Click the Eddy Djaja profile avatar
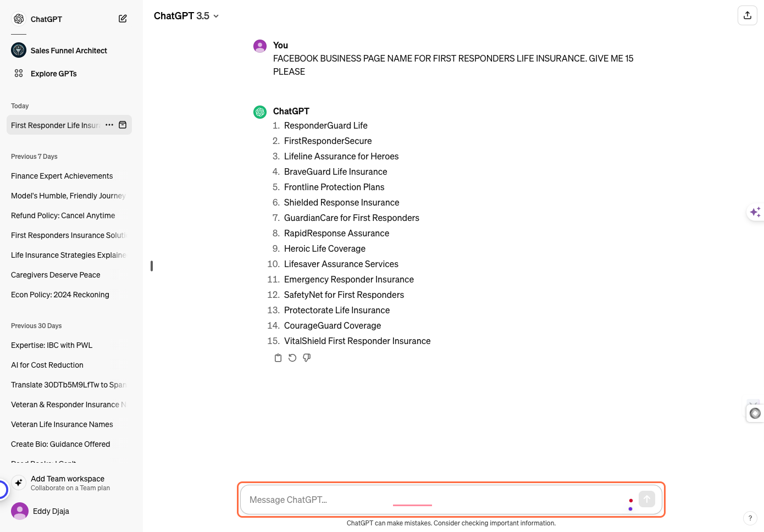The image size is (764, 532). 20,511
